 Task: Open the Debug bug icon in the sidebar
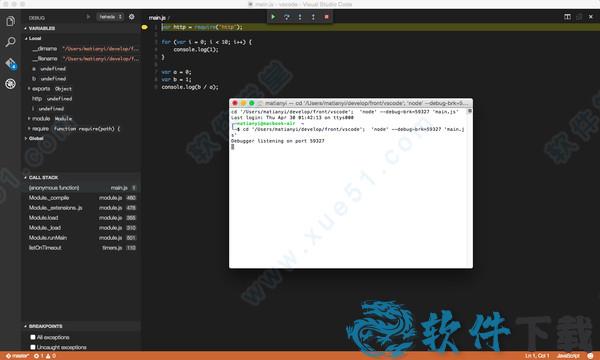(x=10, y=83)
